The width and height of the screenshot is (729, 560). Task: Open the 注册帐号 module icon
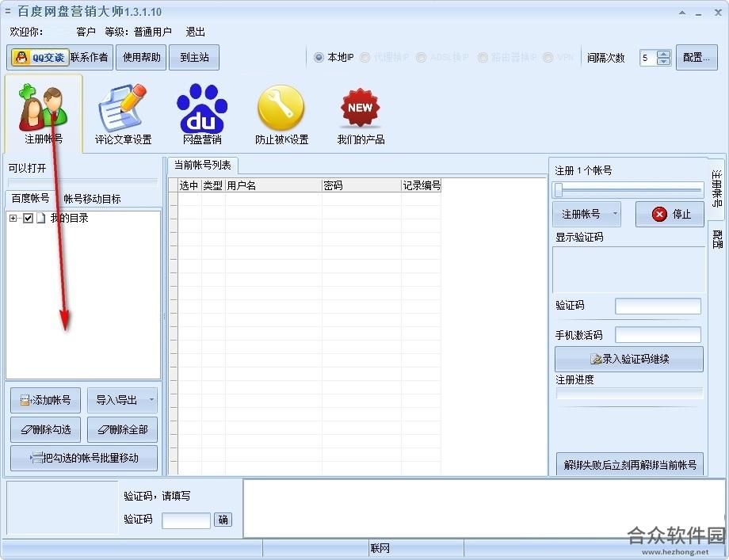coord(44,114)
